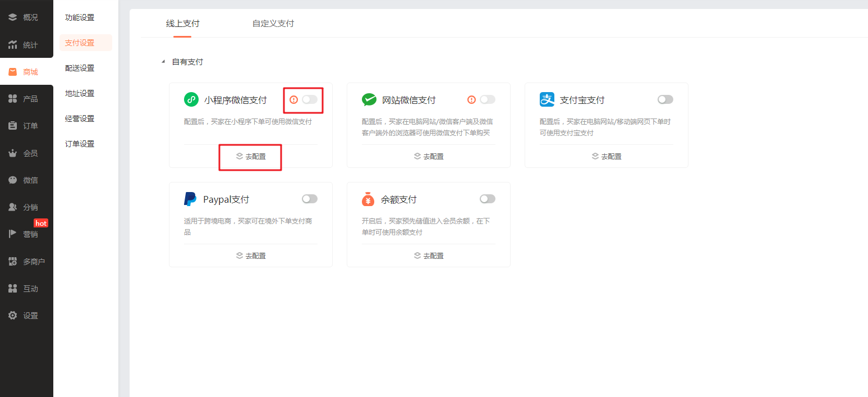Click the 产品 products grid icon
The width and height of the screenshot is (868, 397).
pyautogui.click(x=12, y=99)
